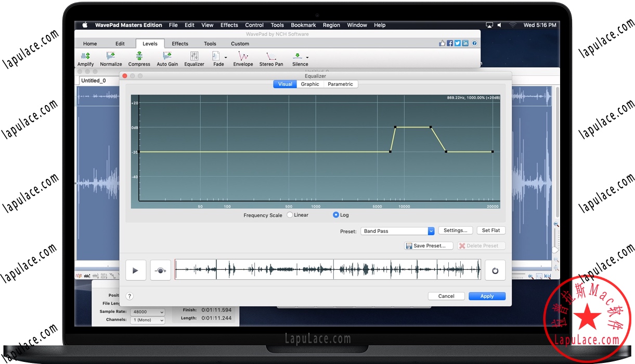The image size is (635, 364).
Task: Open the Auto Gain tool
Action: pyautogui.click(x=167, y=57)
